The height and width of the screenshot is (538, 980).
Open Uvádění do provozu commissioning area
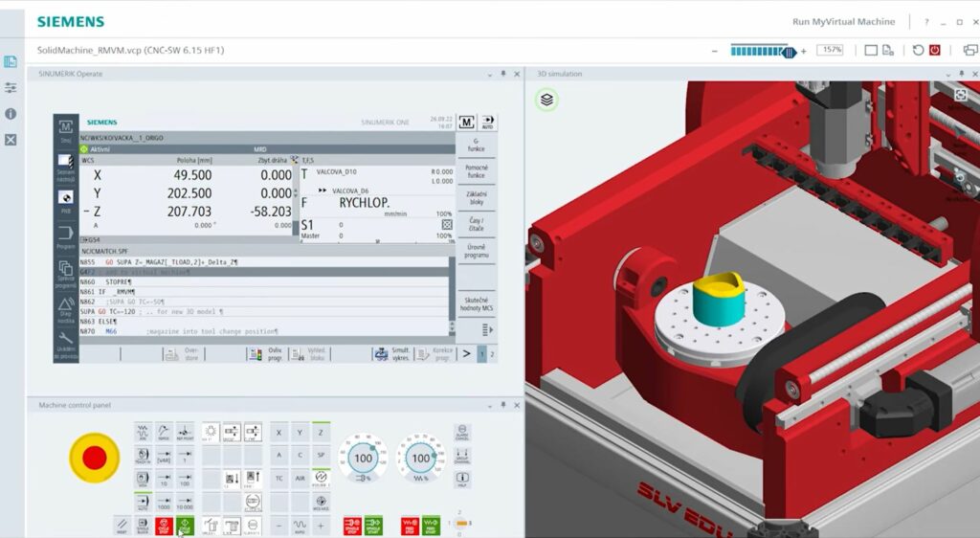66,346
